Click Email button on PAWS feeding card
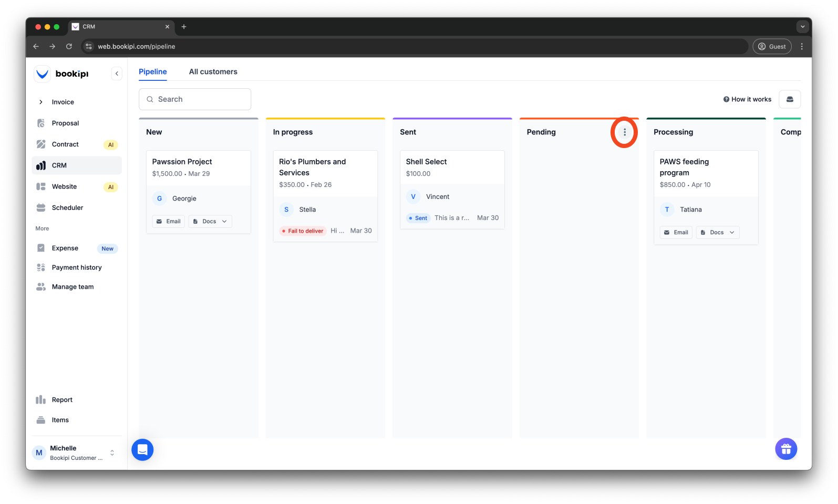 click(x=676, y=233)
